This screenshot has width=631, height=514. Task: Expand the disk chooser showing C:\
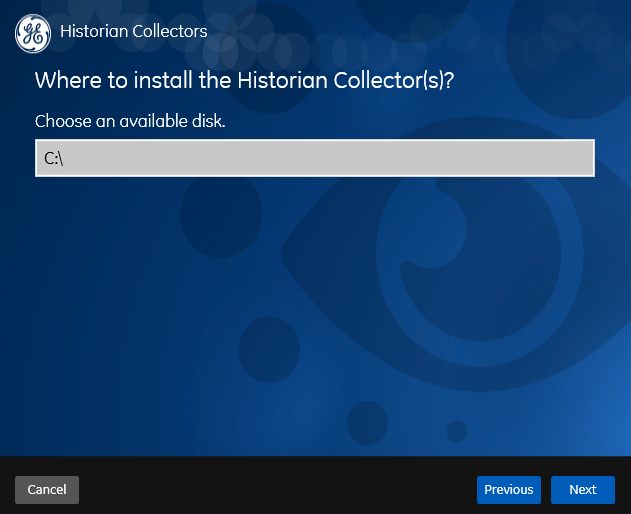click(x=315, y=158)
